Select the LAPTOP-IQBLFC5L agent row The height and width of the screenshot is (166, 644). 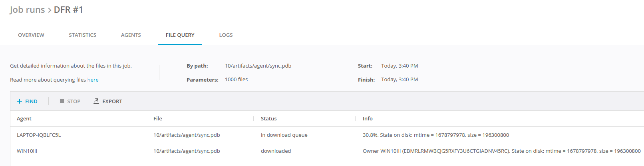pyautogui.click(x=39, y=135)
